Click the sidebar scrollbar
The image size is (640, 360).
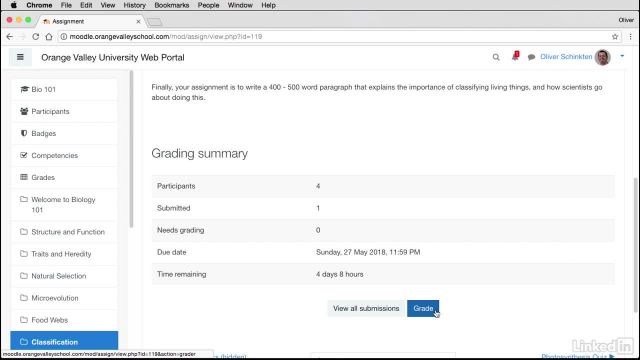point(131,149)
